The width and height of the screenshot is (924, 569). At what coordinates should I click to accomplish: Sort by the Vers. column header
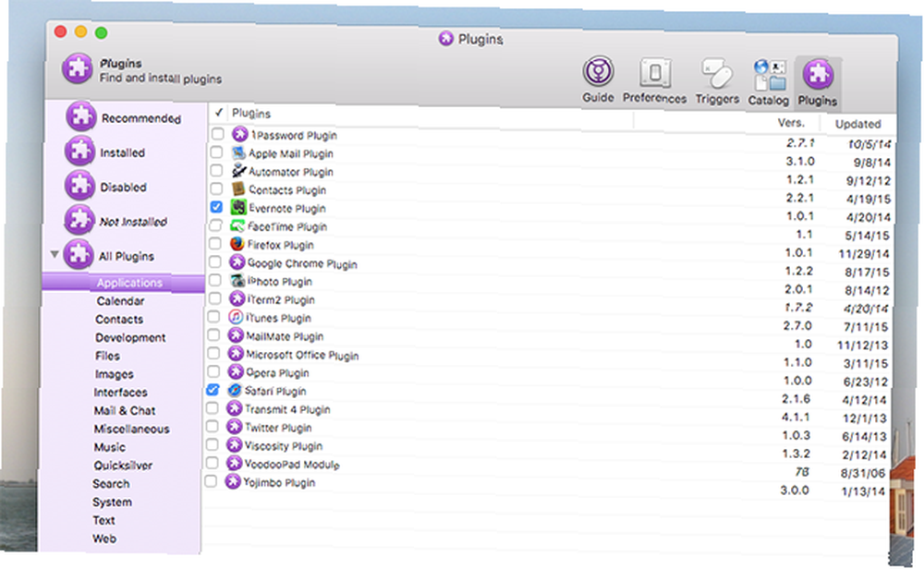click(x=791, y=123)
